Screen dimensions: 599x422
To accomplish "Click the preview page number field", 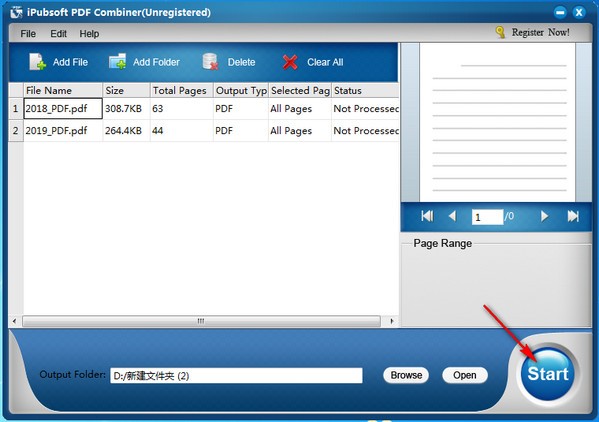I will tap(487, 217).
